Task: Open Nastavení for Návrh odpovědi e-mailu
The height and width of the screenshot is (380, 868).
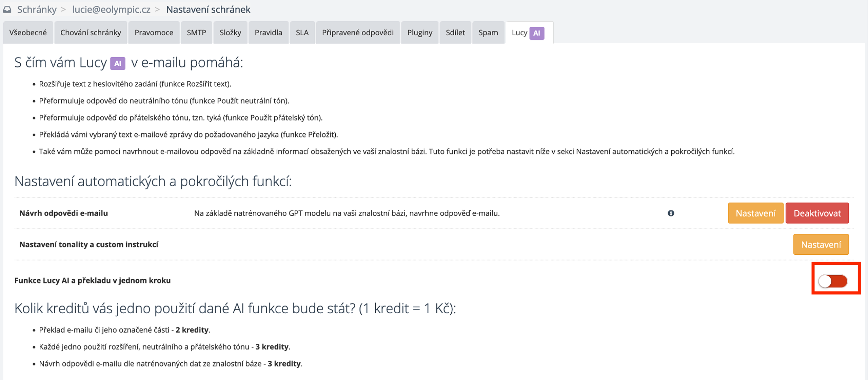Action: tap(755, 213)
